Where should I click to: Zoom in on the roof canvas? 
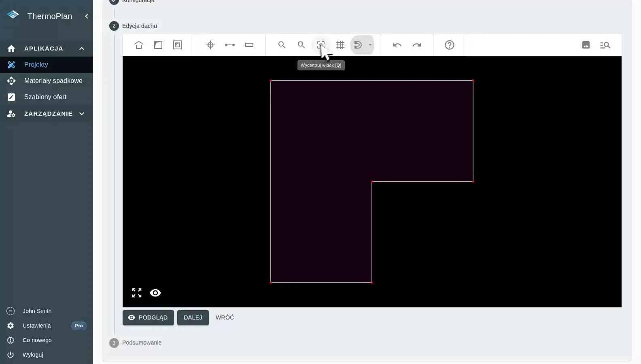point(282,45)
